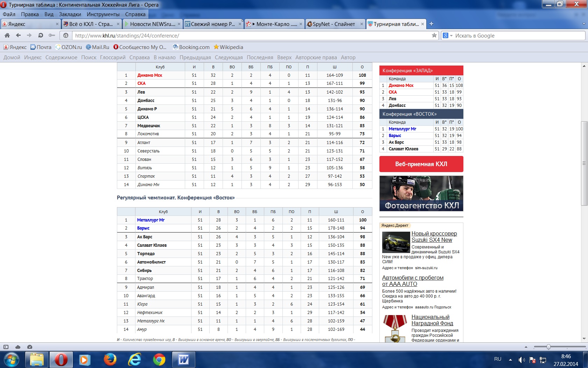Open OZON.ru bookmark
Viewport: 588px width, 368px height.
tap(69, 47)
